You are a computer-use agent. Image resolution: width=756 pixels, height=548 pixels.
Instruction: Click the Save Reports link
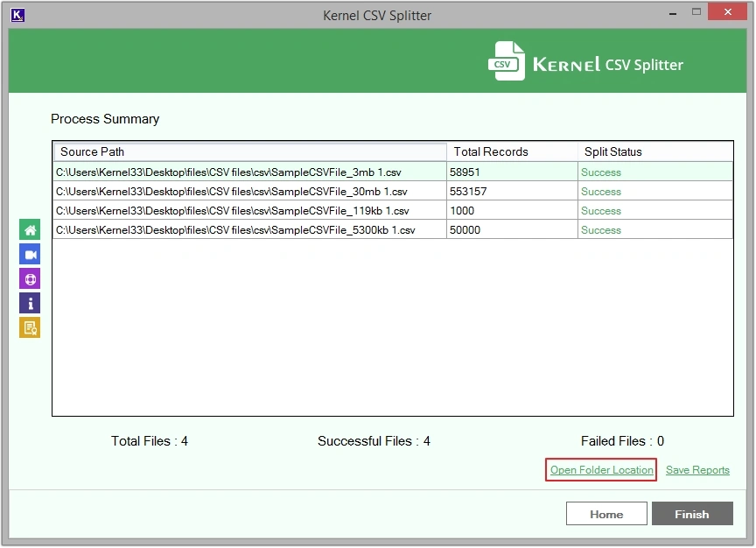(x=697, y=470)
